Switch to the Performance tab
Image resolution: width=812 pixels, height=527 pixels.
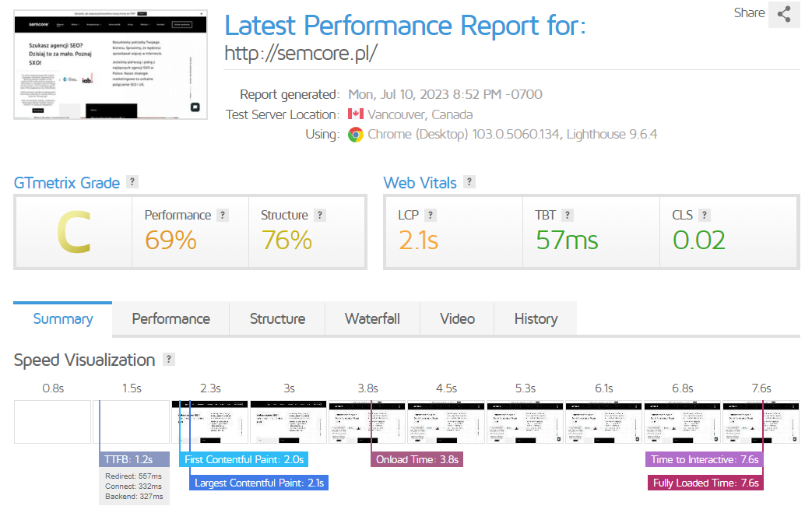(x=171, y=318)
